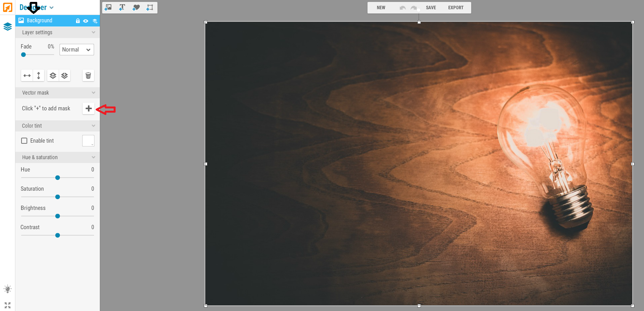Add a heart shape element
Image resolution: width=644 pixels, height=311 pixels.
pyautogui.click(x=136, y=7)
